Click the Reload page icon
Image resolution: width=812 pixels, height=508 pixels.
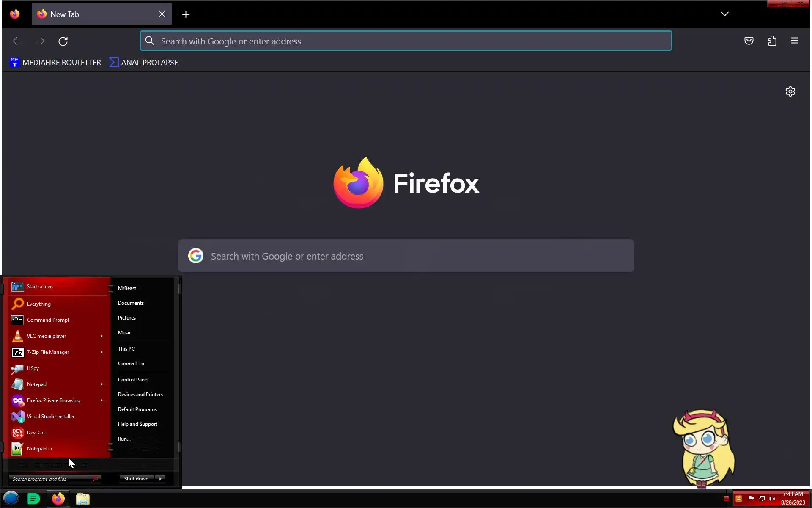pos(63,41)
